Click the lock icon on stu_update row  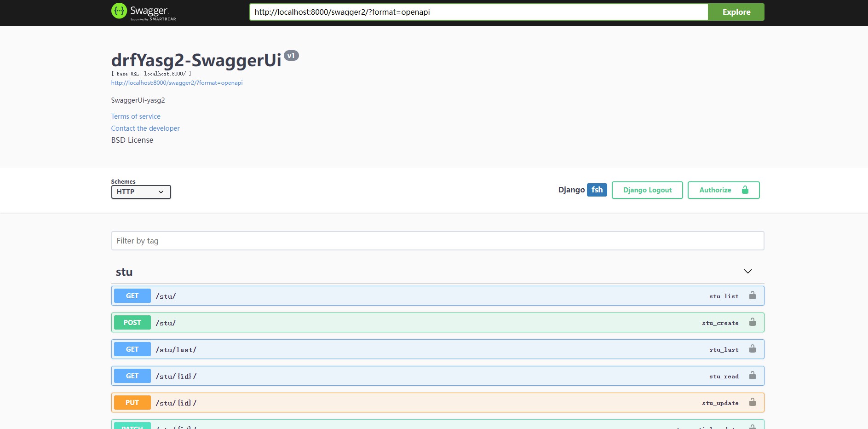[x=752, y=402]
